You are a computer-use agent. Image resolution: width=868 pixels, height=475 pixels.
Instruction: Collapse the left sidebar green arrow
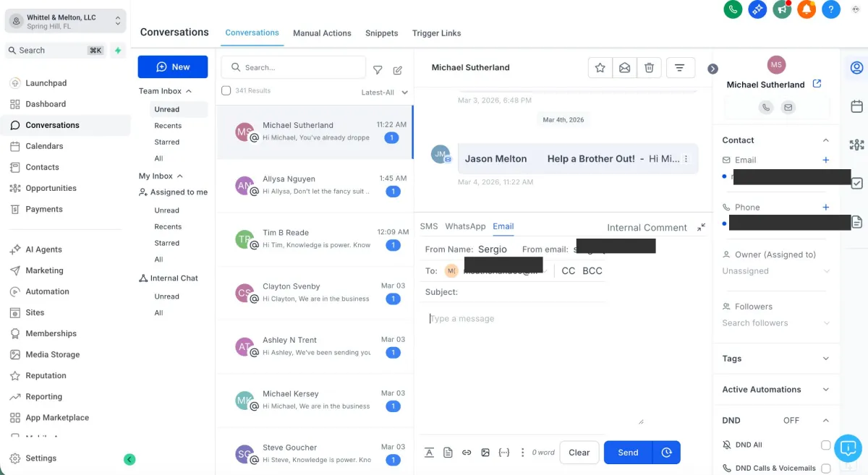(x=129, y=459)
